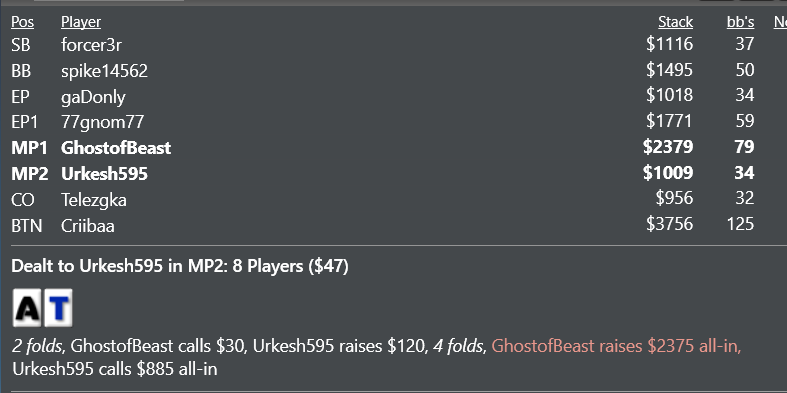Click the Ten card icon
Screen dimensions: 787x393
tap(58, 308)
